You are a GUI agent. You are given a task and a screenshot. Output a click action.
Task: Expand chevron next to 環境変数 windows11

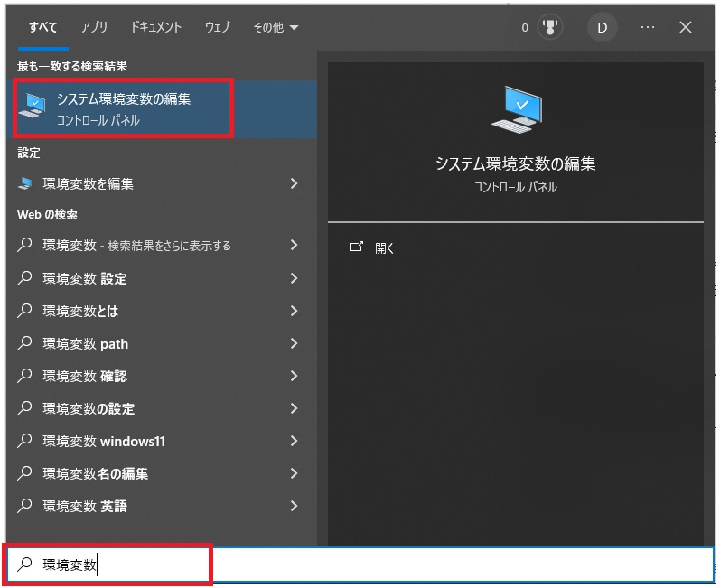[x=295, y=441]
